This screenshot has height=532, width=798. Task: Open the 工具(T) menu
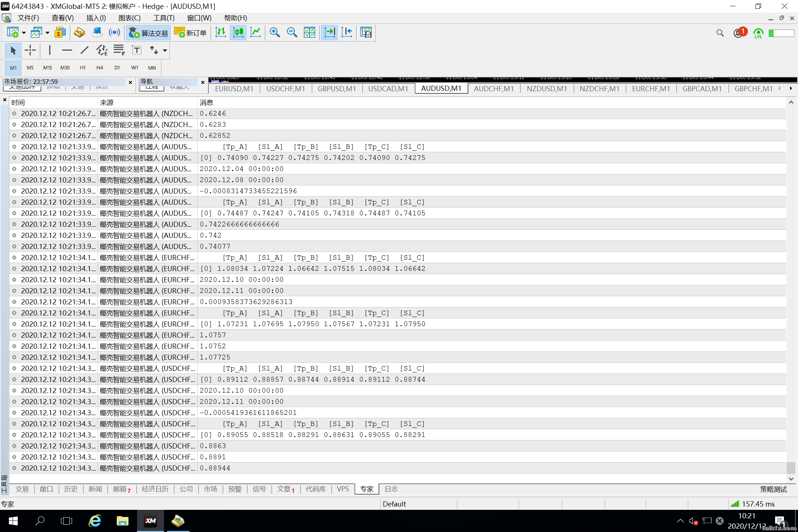pyautogui.click(x=164, y=18)
